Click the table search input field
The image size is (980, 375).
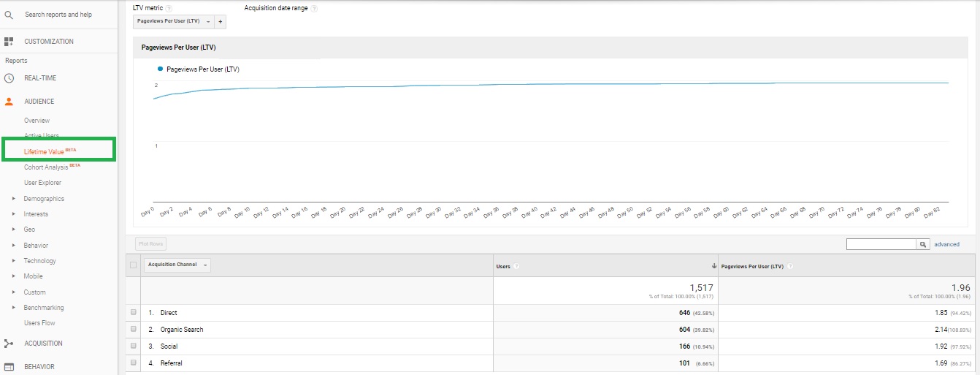coord(881,244)
